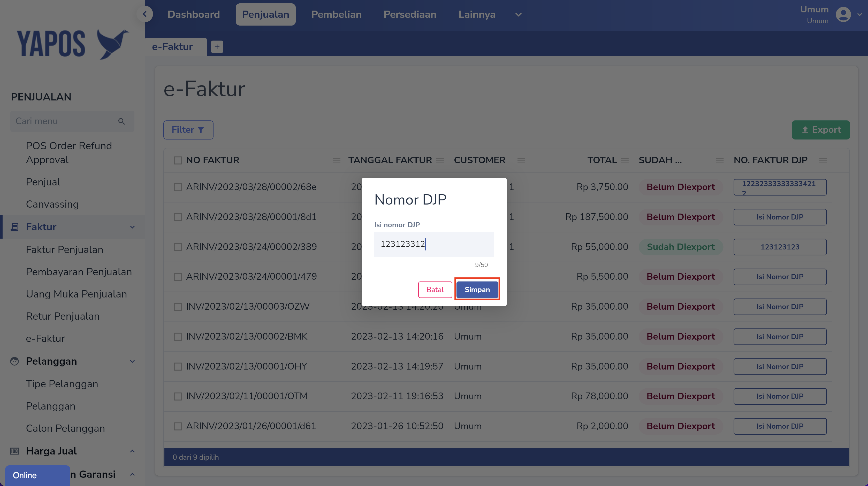Click Isi Nomor DJP for ARINV/2023/01/26/00001/d61
The height and width of the screenshot is (486, 868).
[x=780, y=426]
